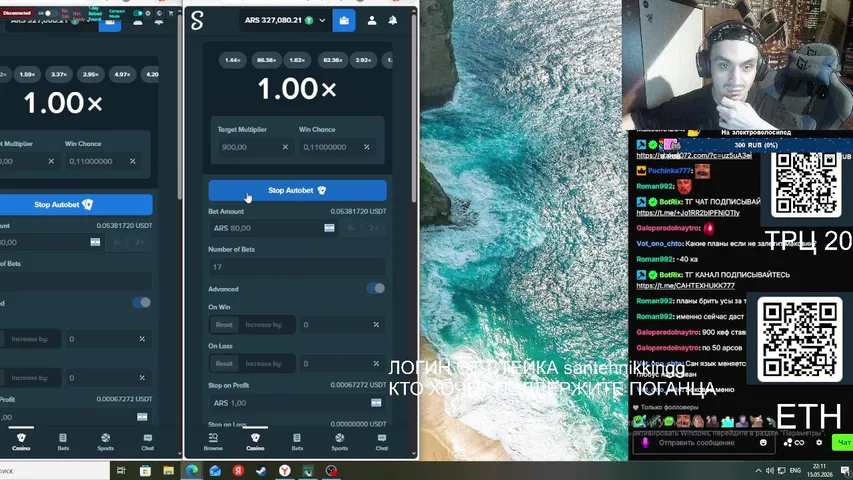Open the profile menu in the right window
This screenshot has width=853, height=480.
click(x=372, y=20)
